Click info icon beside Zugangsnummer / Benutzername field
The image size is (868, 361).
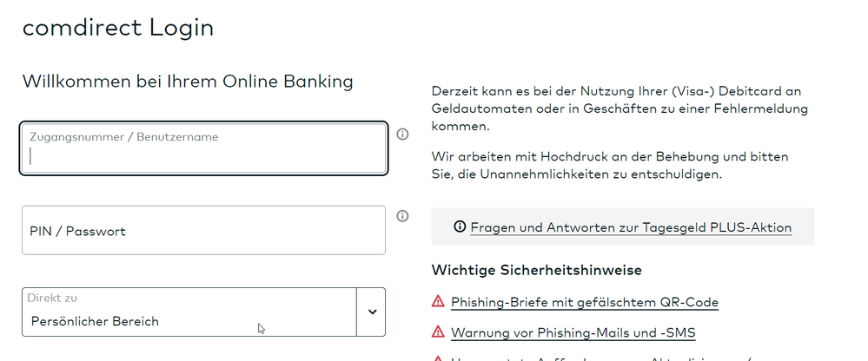pyautogui.click(x=402, y=135)
